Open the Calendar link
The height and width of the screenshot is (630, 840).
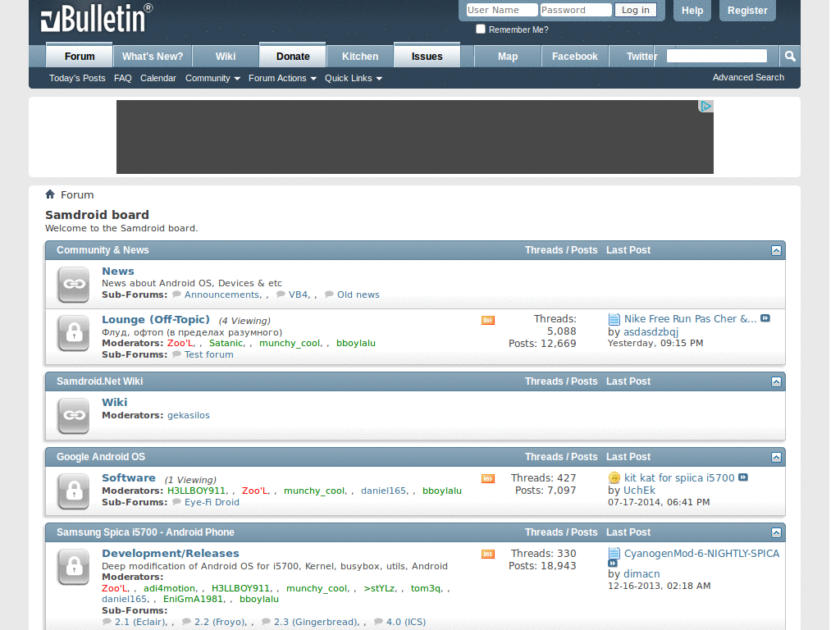pos(158,78)
